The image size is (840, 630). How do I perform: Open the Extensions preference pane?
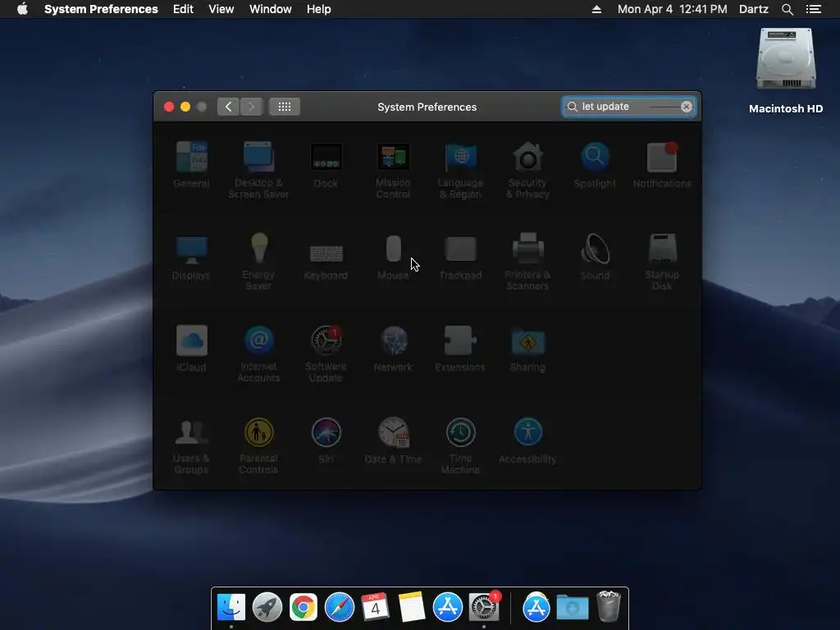click(460, 349)
